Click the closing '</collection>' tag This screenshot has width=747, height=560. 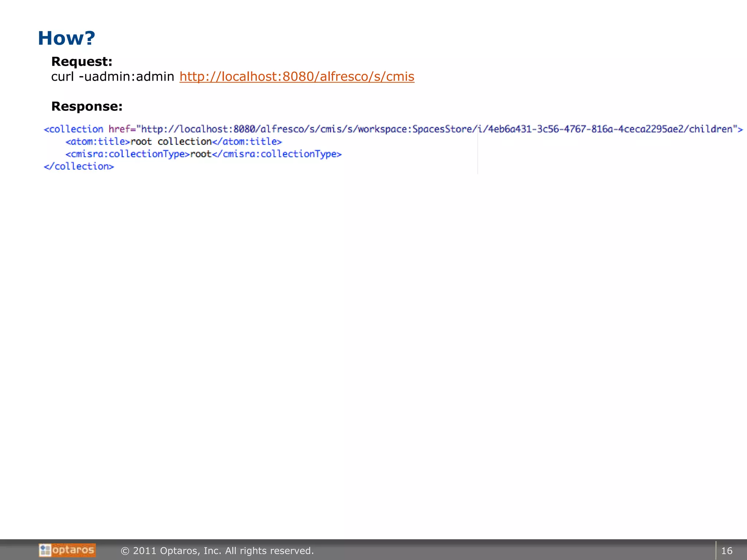(79, 166)
